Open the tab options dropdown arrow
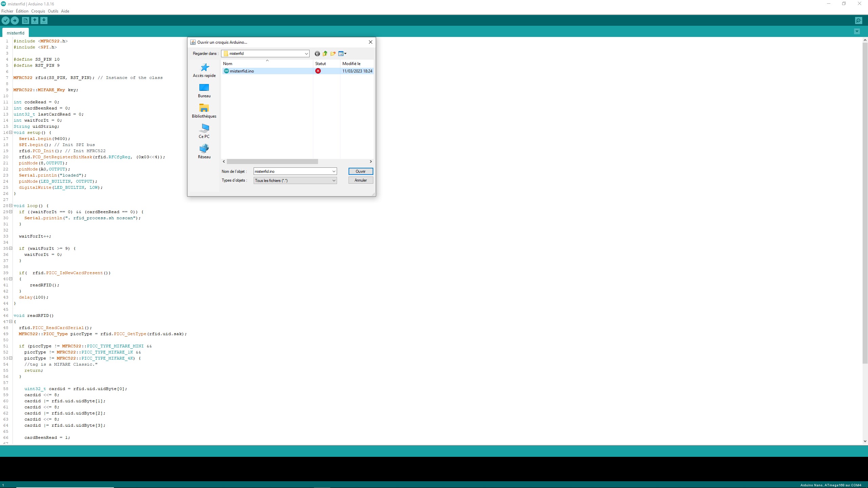The width and height of the screenshot is (868, 488). tap(857, 32)
